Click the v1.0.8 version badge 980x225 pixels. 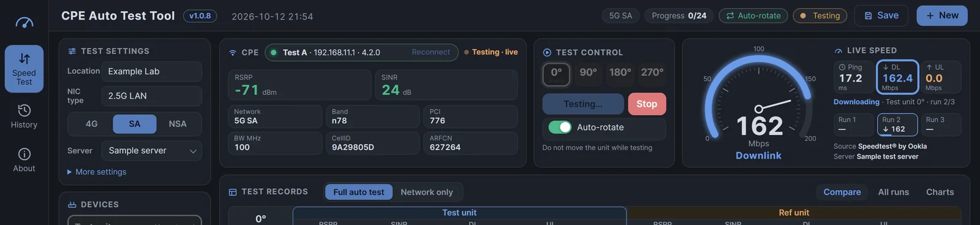[x=200, y=16]
